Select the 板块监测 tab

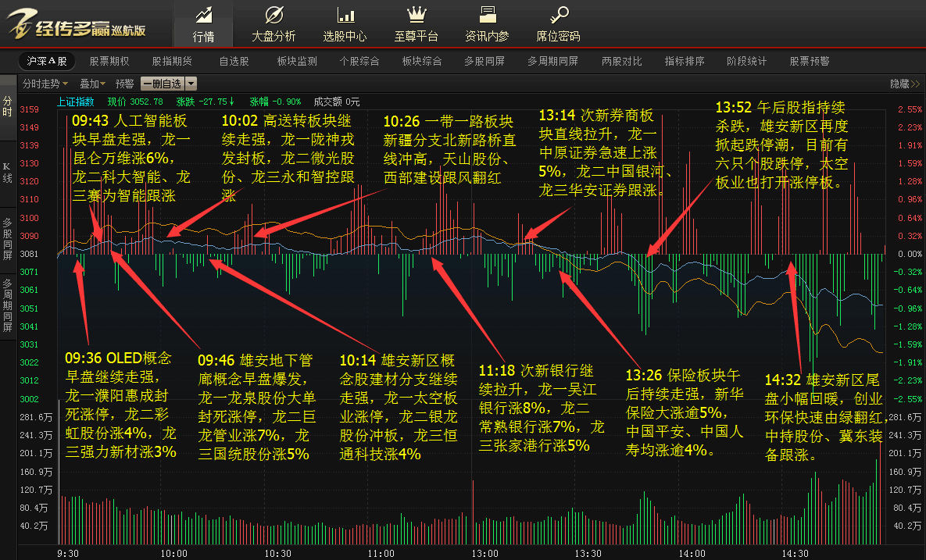[x=297, y=61]
